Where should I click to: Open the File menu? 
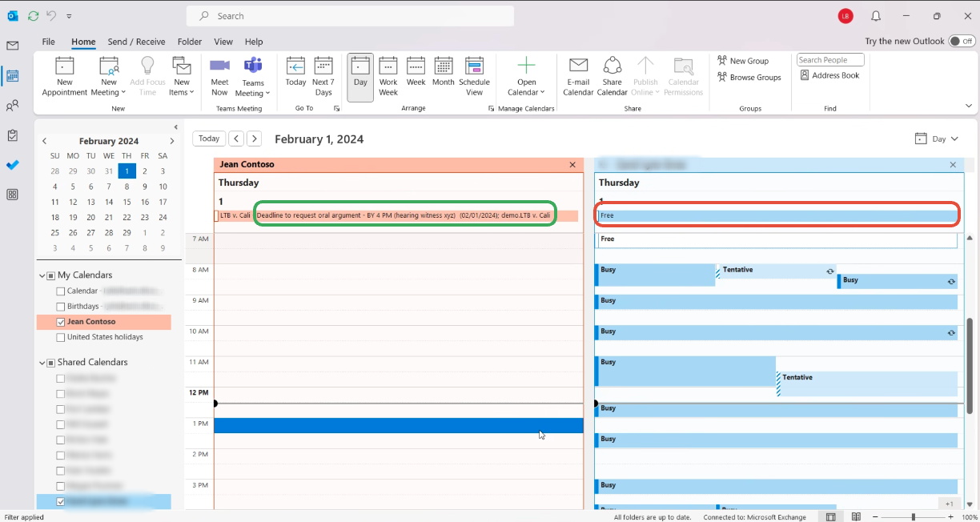49,42
